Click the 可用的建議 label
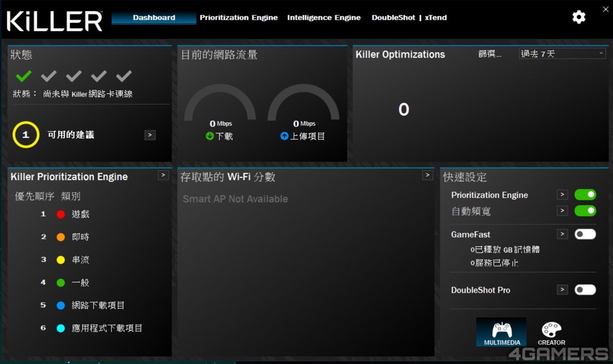Image resolution: width=613 pixels, height=364 pixels. pyautogui.click(x=71, y=135)
